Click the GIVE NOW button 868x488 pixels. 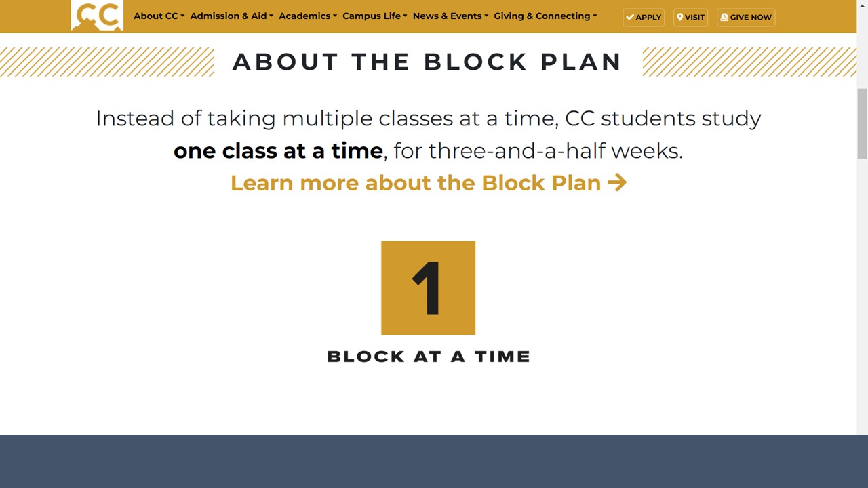click(746, 17)
